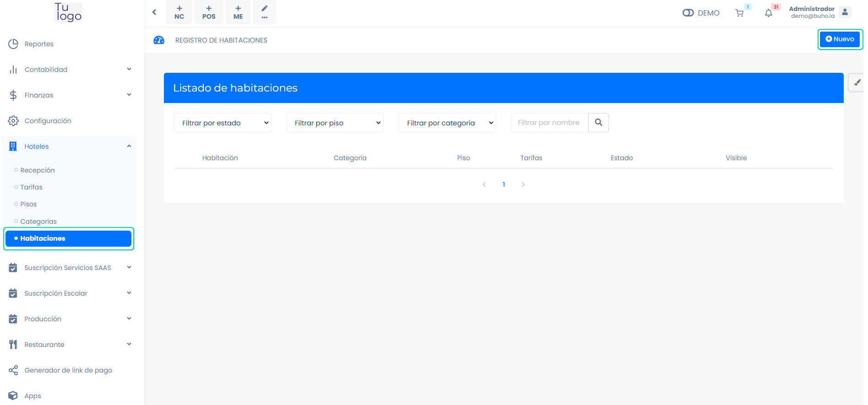Go to page 1 in pagination

pyautogui.click(x=504, y=184)
